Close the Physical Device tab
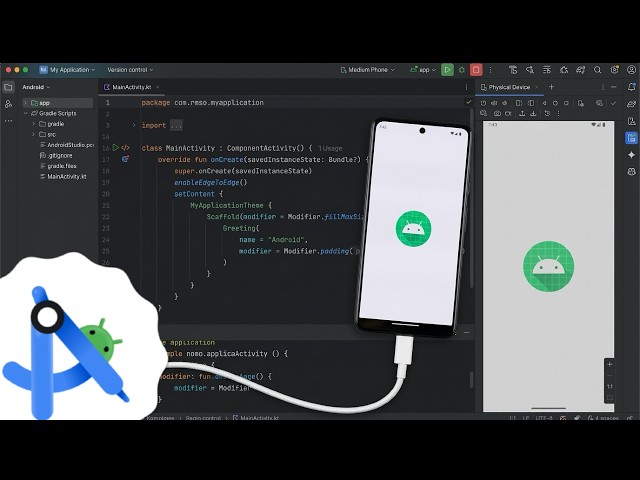The width and height of the screenshot is (640, 480). [x=537, y=87]
